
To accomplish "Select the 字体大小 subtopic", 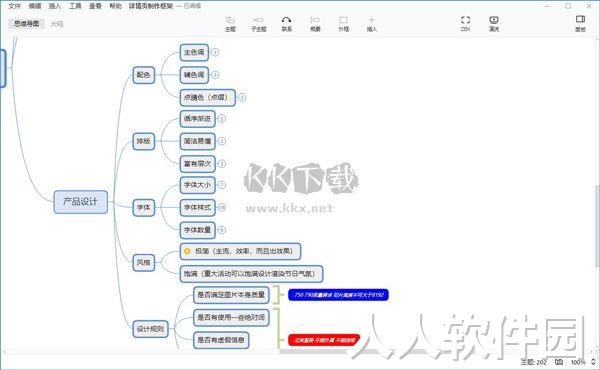I will tap(197, 185).
